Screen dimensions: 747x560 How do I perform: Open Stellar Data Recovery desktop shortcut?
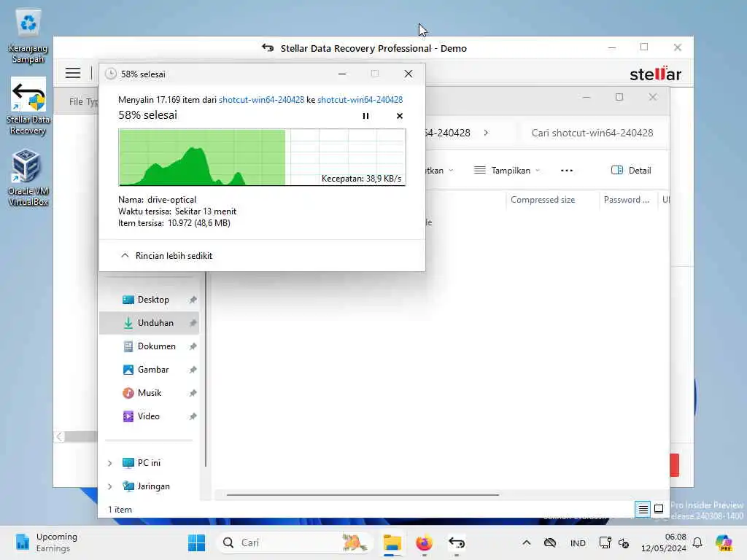(28, 106)
